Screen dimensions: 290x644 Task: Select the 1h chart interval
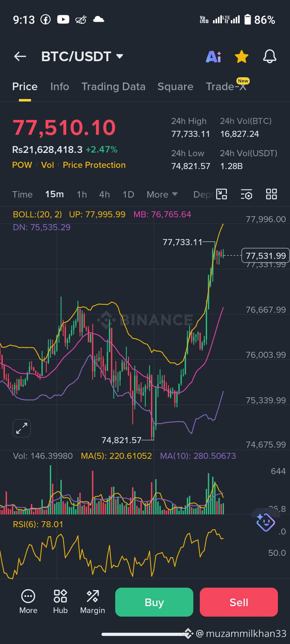point(82,194)
